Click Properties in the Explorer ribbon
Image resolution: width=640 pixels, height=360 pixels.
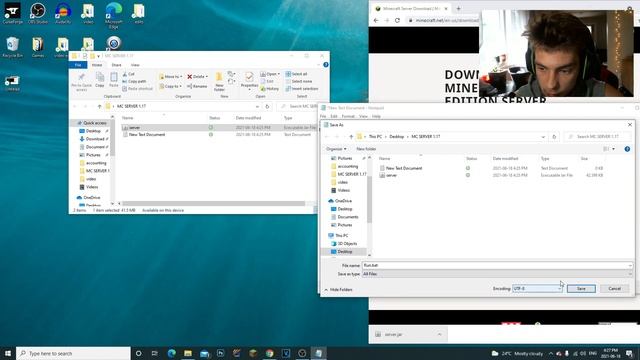[249, 81]
